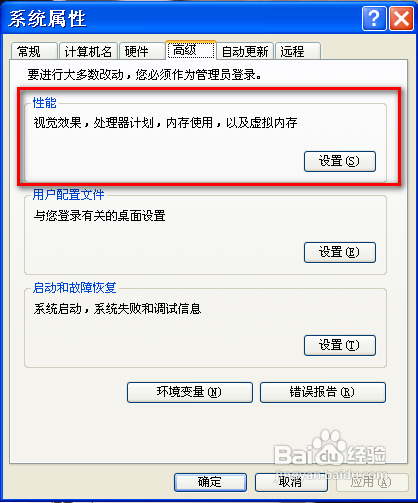Click the 性能 group label
This screenshot has width=418, height=503.
click(45, 103)
